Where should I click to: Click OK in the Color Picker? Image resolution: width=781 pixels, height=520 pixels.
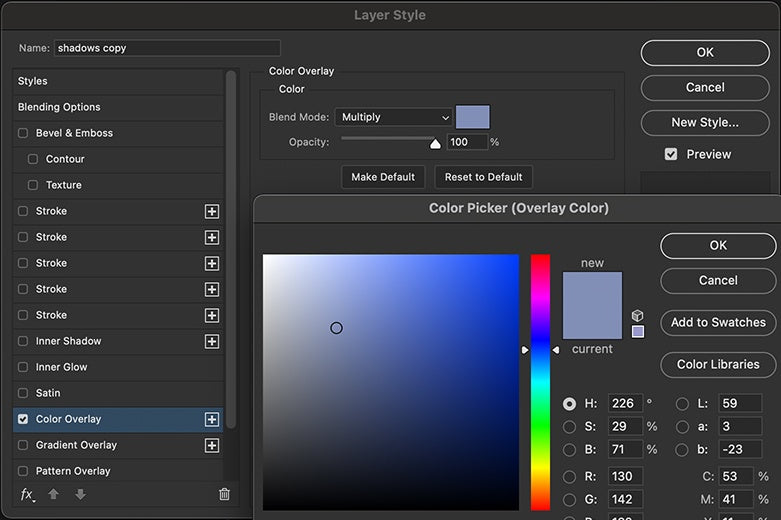click(x=718, y=246)
